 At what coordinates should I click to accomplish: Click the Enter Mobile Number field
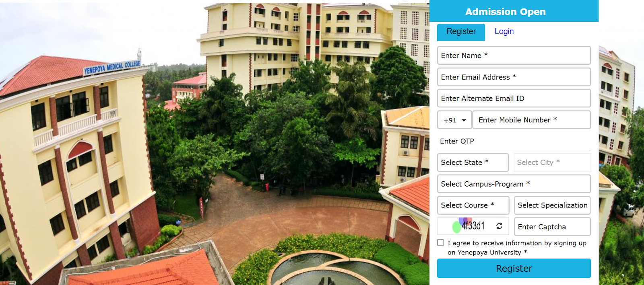point(532,120)
